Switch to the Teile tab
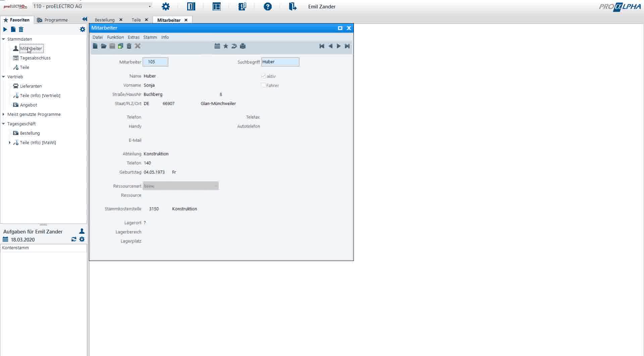Viewport: 644px width, 356px height. coord(136,20)
